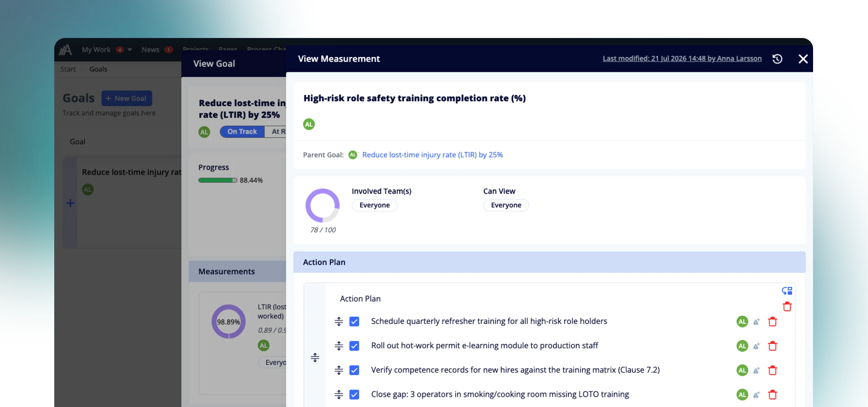Image resolution: width=868 pixels, height=407 pixels.
Task: Click the AL avatar beside Parent Goal
Action: click(x=353, y=155)
